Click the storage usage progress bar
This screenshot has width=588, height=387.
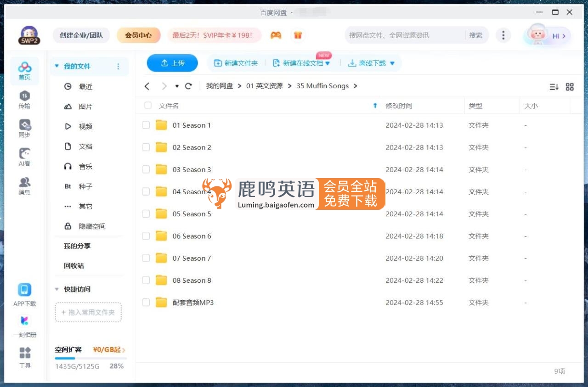pyautogui.click(x=90, y=358)
